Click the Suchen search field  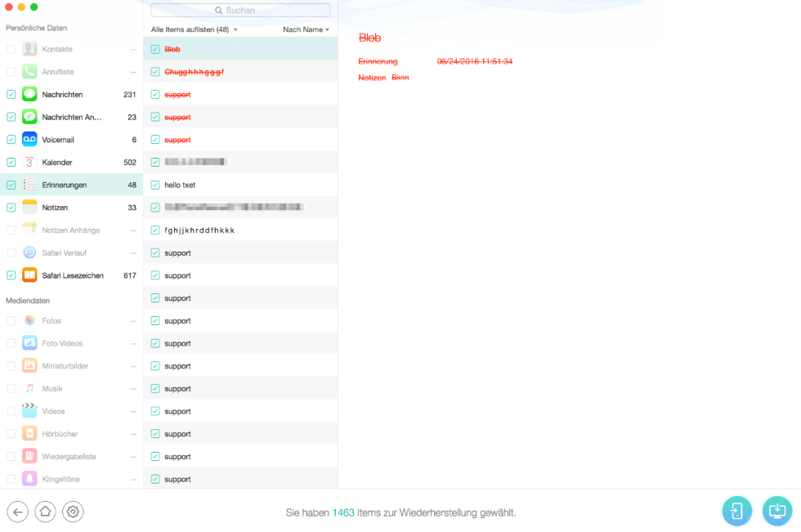[240, 11]
